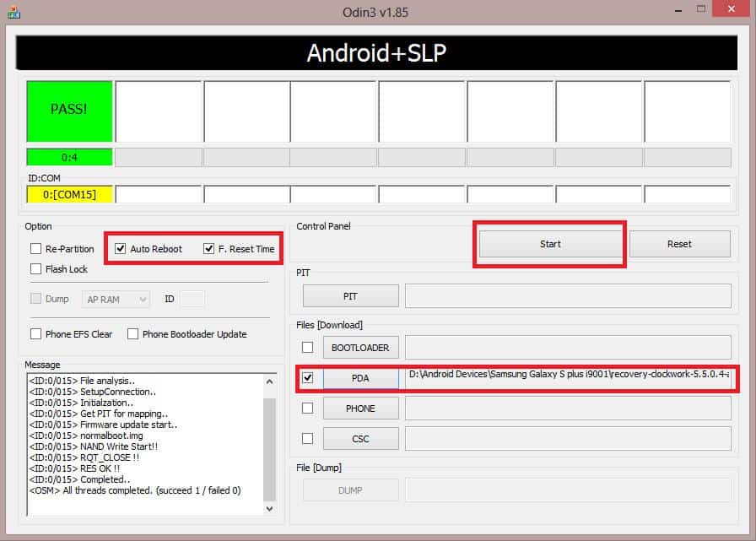This screenshot has height=541, width=756.
Task: Check the PHONE file checkbox
Action: coord(307,408)
